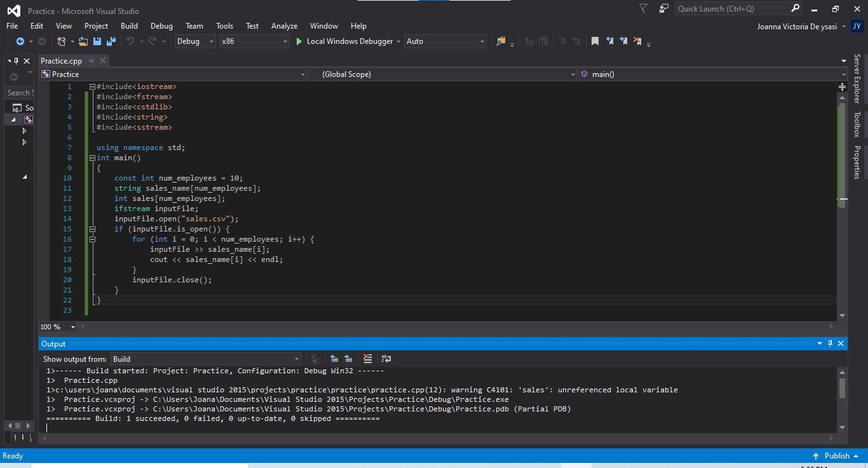
Task: Open the Debug configuration dropdown
Action: pyautogui.click(x=195, y=41)
